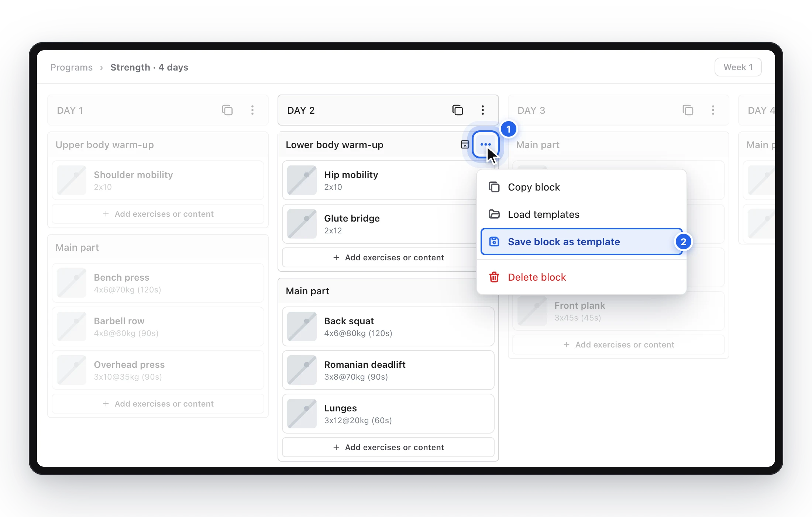Viewport: 812px width, 517px height.
Task: Open the Romanian deadlift exercise thumbnail
Action: pyautogui.click(x=302, y=370)
